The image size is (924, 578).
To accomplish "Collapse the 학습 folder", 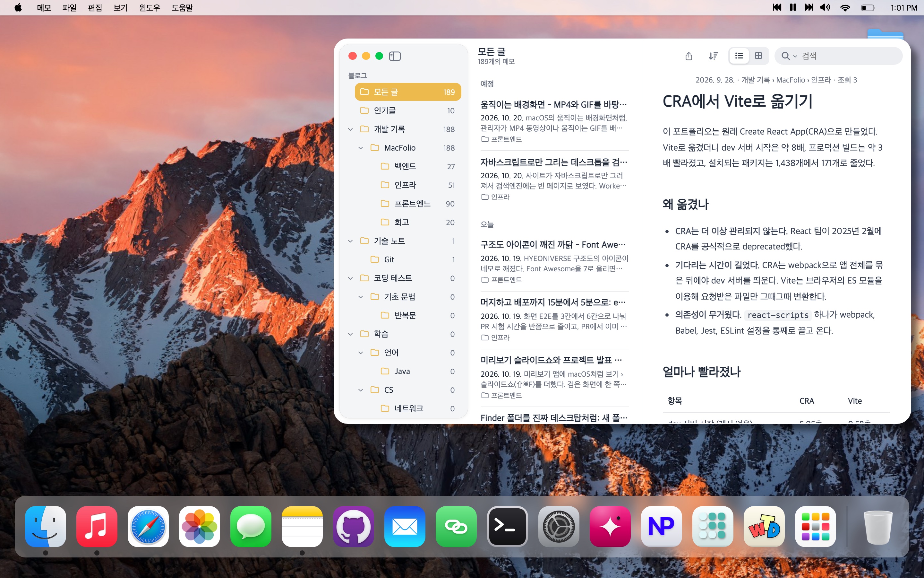I will tap(350, 334).
